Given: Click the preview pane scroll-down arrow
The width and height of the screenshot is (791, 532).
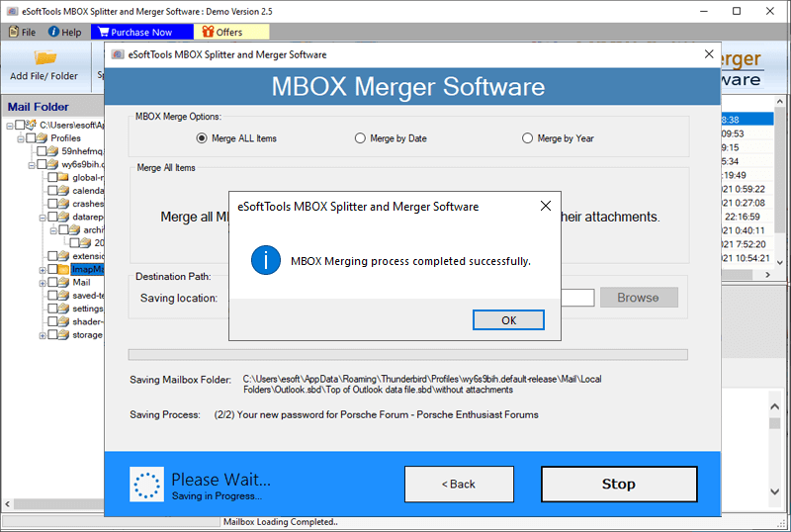Looking at the screenshot, I should tap(775, 491).
